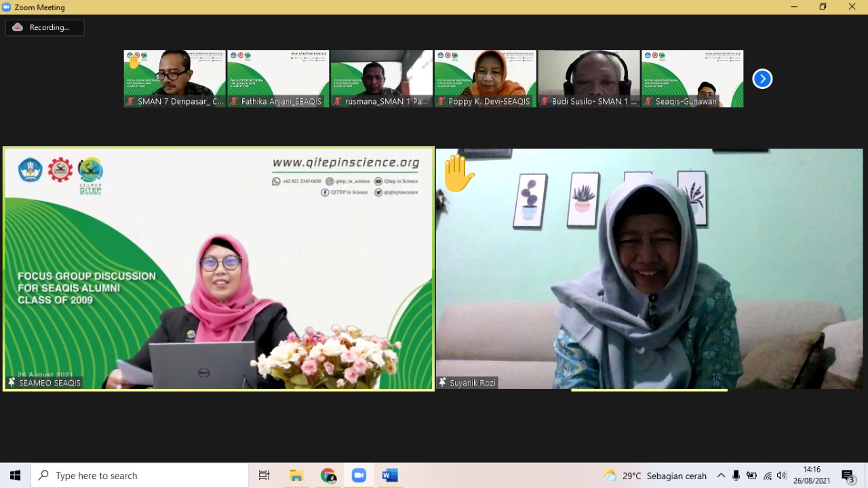
Task: Click the raised hand icon on Suyanik Rozi video
Action: tap(458, 173)
